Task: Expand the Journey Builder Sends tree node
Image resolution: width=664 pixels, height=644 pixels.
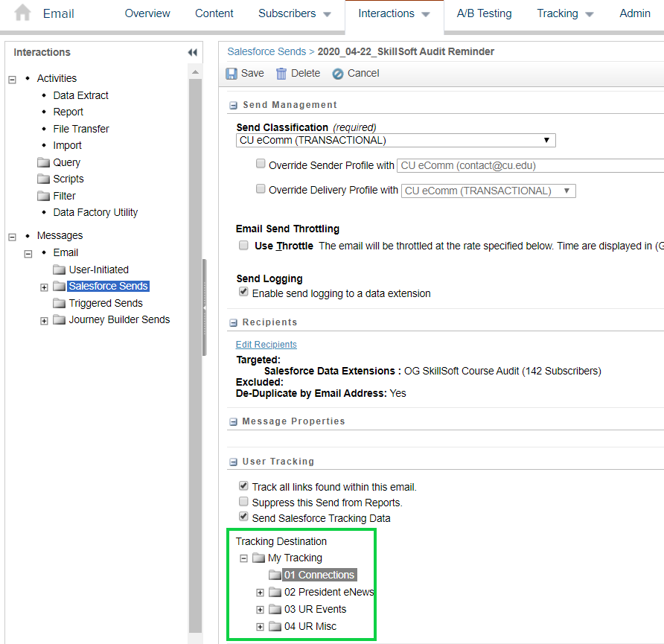Action: click(x=44, y=321)
